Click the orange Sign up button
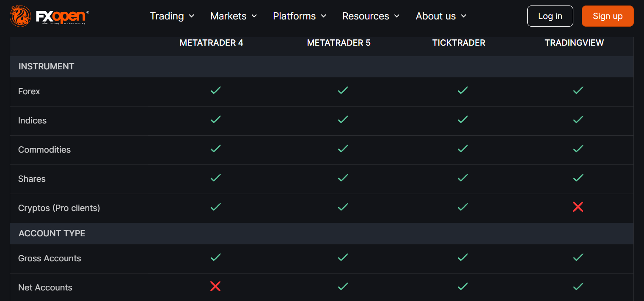644x301 pixels. pos(608,16)
